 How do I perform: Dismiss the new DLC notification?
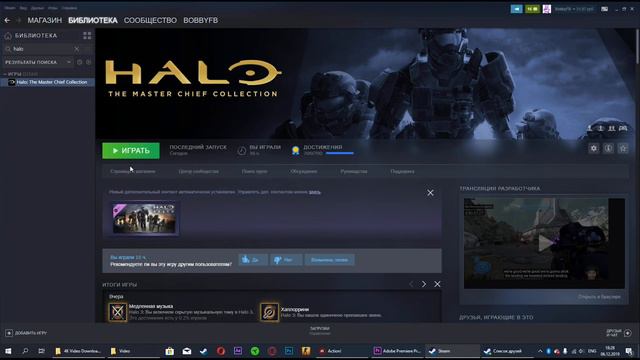[x=430, y=193]
